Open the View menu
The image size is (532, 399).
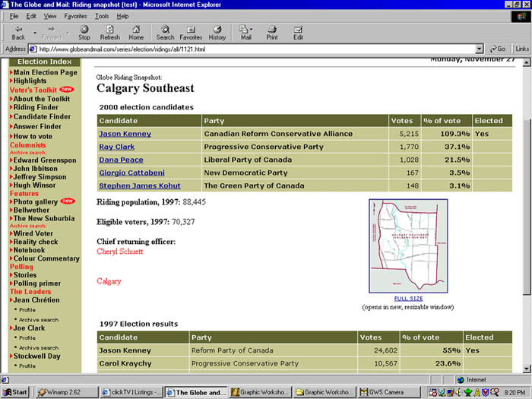(50, 16)
